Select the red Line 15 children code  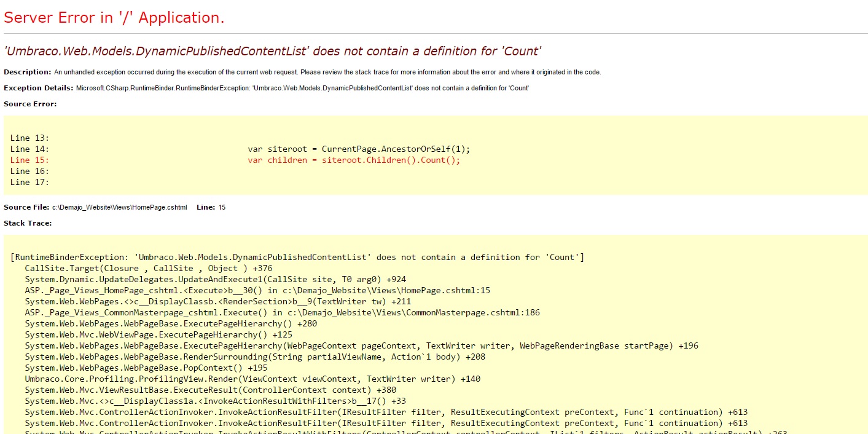pyautogui.click(x=354, y=160)
